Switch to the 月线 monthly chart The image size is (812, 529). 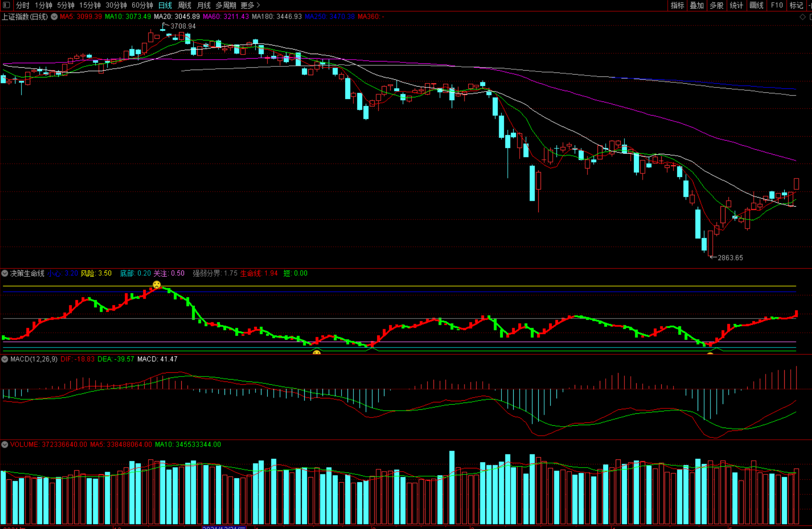[x=204, y=5]
